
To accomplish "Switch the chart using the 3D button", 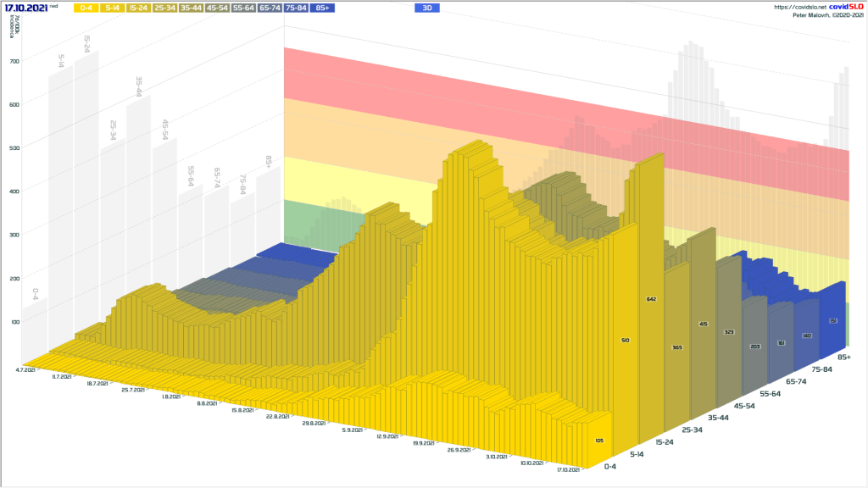I will (427, 8).
